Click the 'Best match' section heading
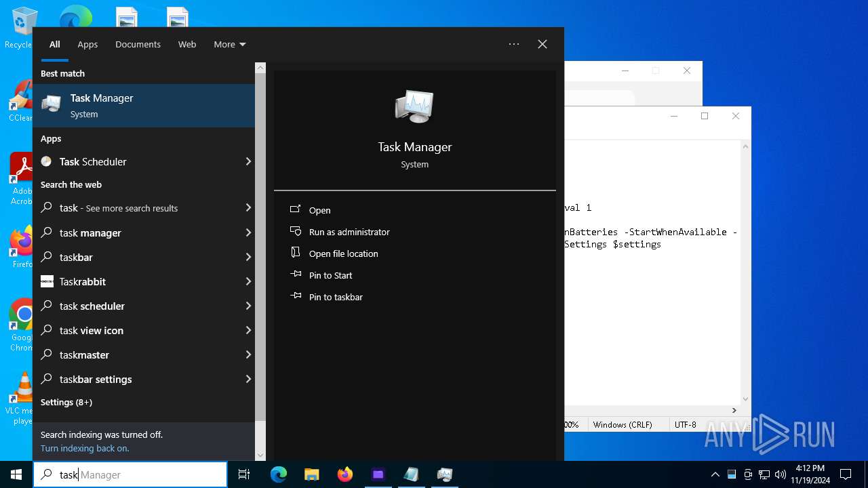Image resolution: width=868 pixels, height=488 pixels. pos(62,73)
